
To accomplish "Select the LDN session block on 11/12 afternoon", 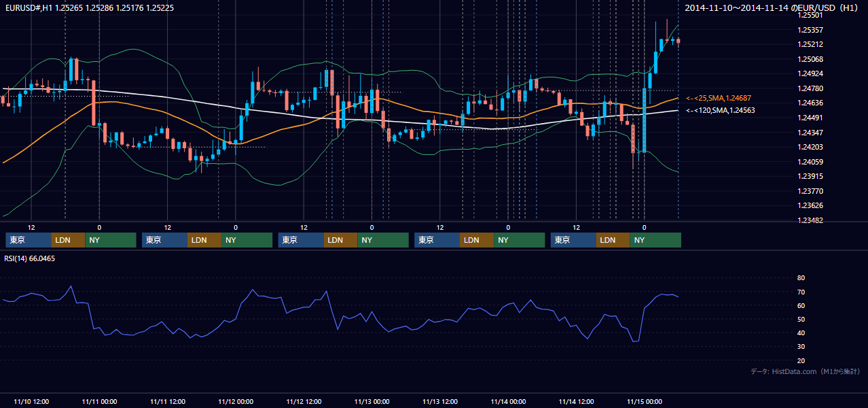I will coord(340,240).
